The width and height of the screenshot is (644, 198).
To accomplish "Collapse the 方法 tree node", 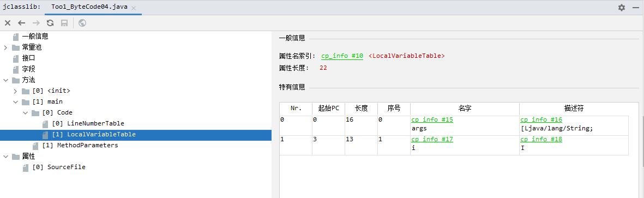I will pos(5,80).
